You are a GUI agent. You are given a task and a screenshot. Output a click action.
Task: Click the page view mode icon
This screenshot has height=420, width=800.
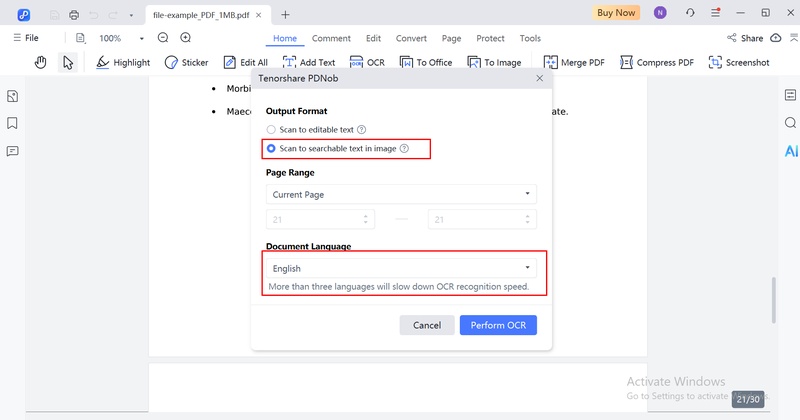(x=81, y=38)
